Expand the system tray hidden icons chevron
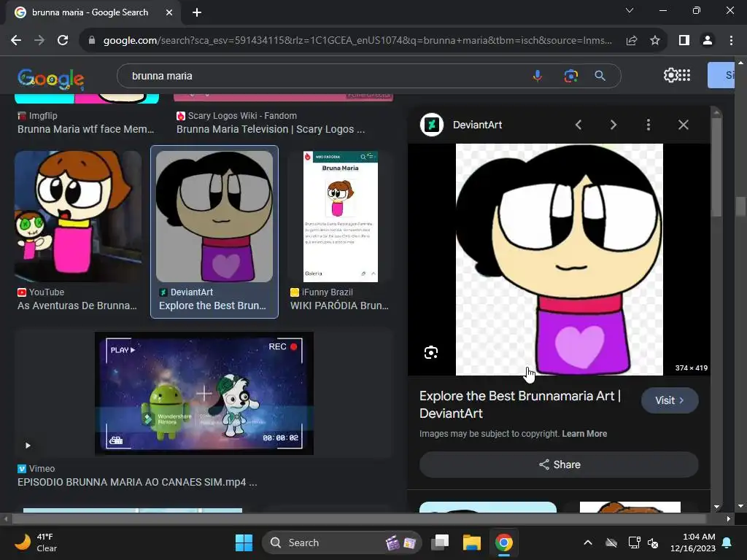Screen dimensions: 747x560 588,542
